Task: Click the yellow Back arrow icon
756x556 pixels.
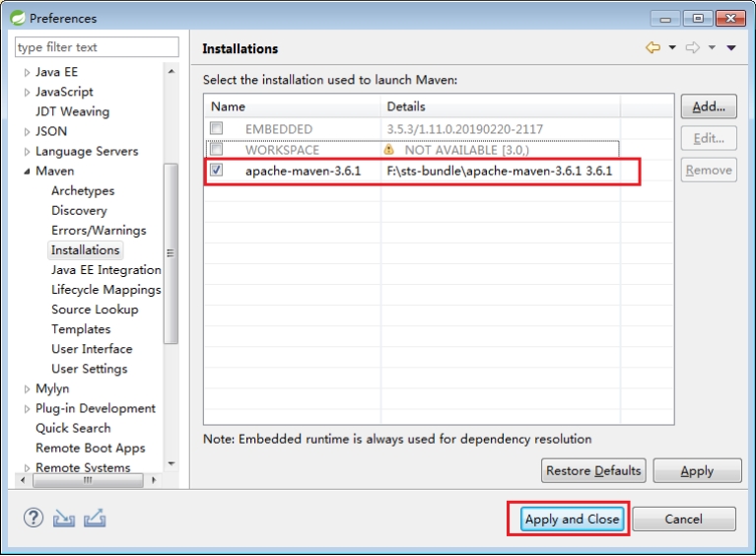Action: pos(653,47)
